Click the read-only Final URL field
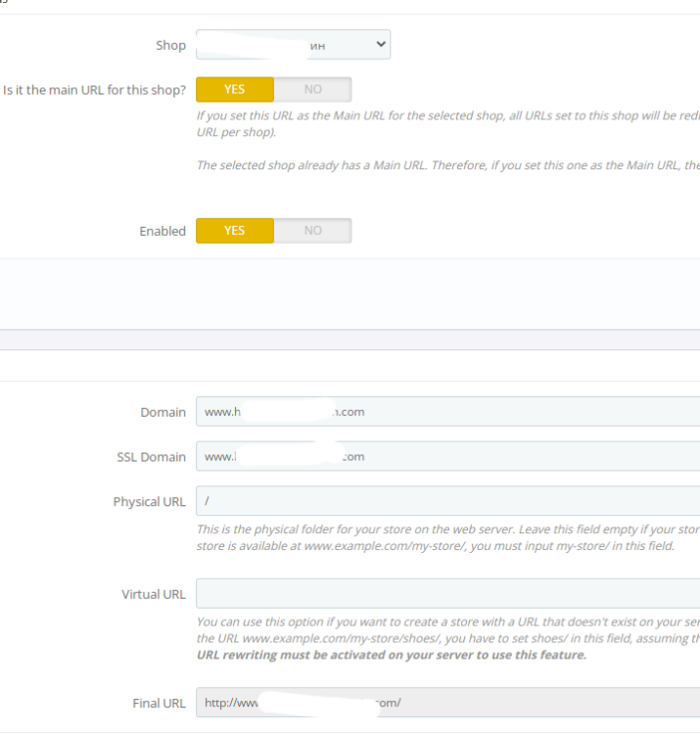Viewport: 700px width, 734px height. pyautogui.click(x=447, y=703)
